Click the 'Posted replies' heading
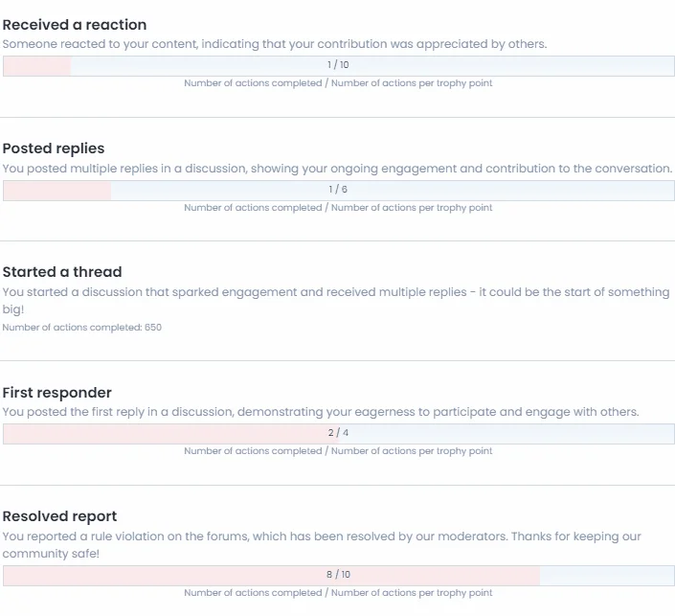The height and width of the screenshot is (616, 675). point(54,148)
